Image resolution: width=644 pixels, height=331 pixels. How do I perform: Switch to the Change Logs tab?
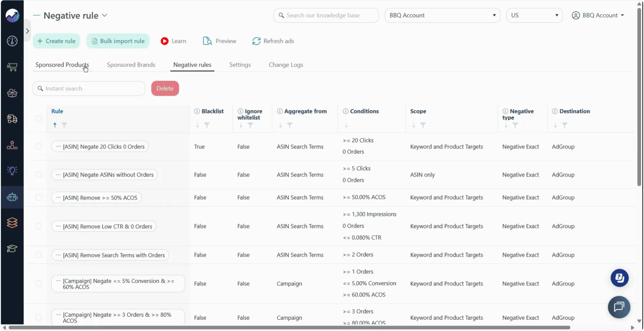tap(286, 65)
